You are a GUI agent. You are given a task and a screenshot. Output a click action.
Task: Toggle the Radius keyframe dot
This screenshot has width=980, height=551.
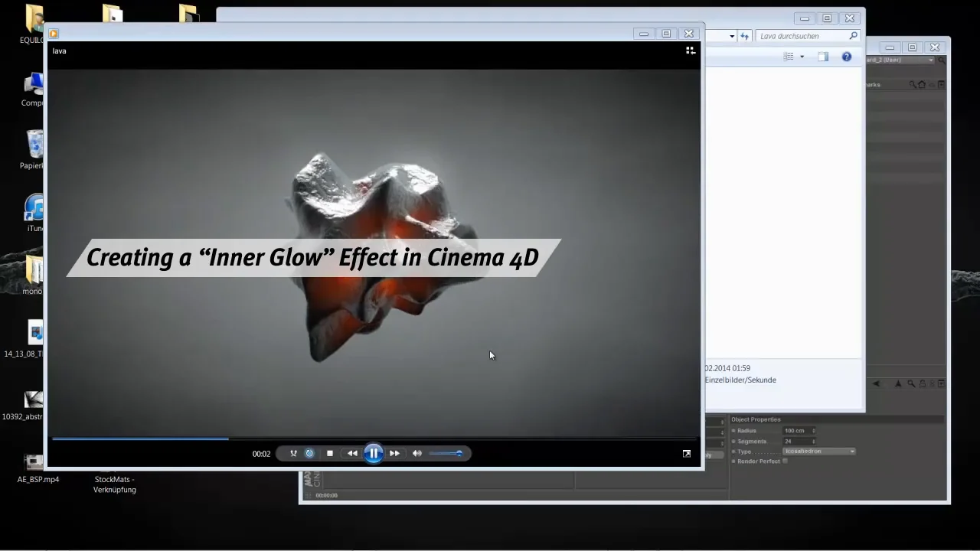pos(733,431)
